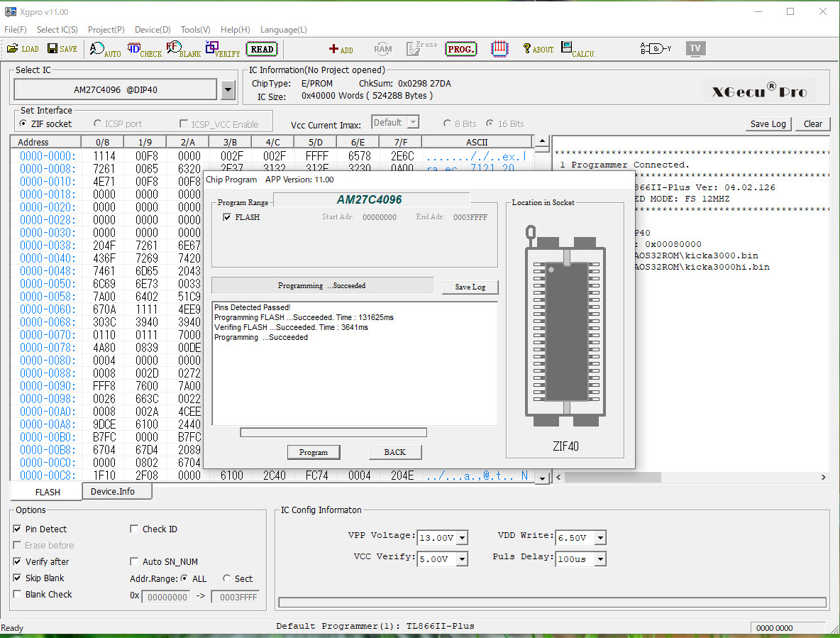Open the Puls Delay dropdown
Image resolution: width=840 pixels, height=638 pixels.
coord(601,559)
